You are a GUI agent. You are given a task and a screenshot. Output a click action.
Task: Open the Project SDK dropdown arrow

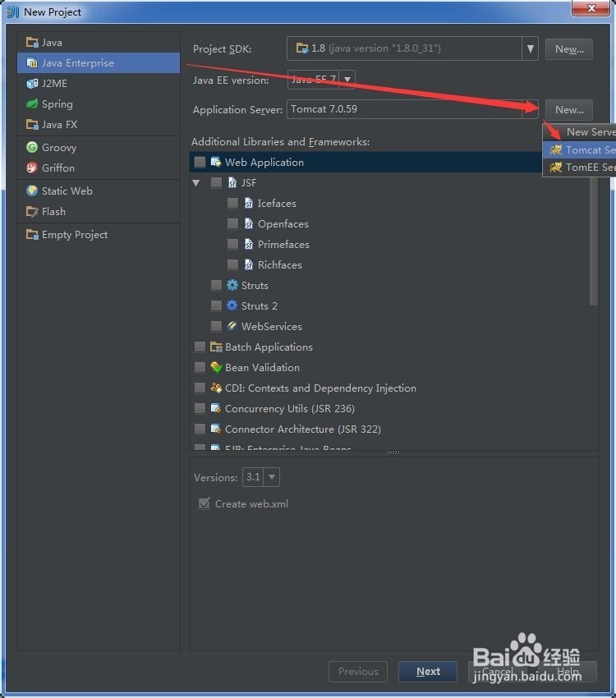click(530, 48)
